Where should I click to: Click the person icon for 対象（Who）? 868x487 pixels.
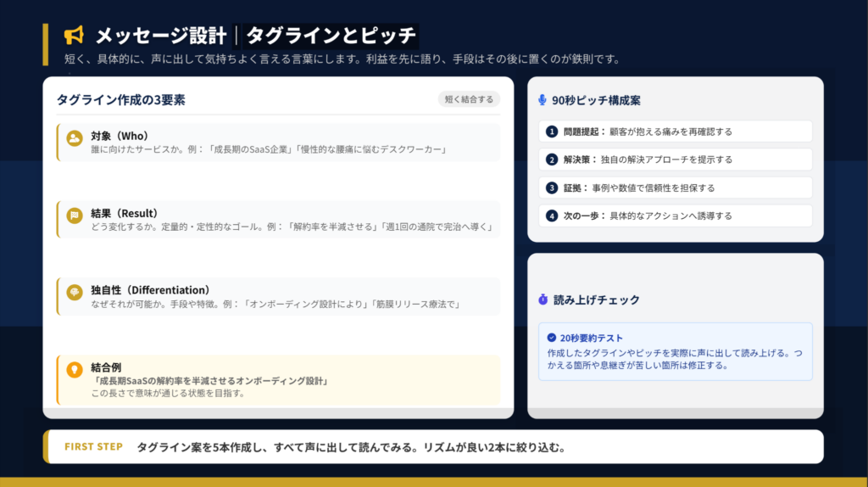(75, 137)
